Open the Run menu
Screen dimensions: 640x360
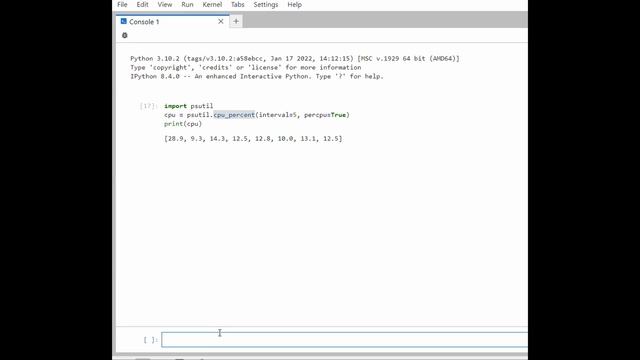187,4
